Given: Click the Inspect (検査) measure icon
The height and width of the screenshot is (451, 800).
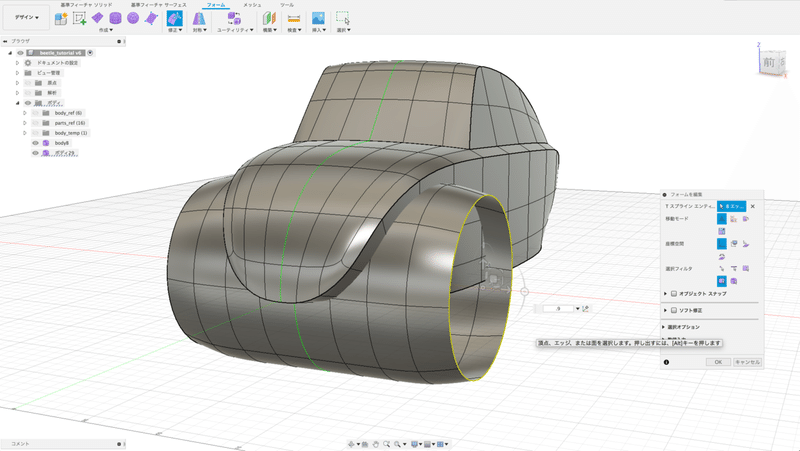Looking at the screenshot, I should tap(294, 18).
